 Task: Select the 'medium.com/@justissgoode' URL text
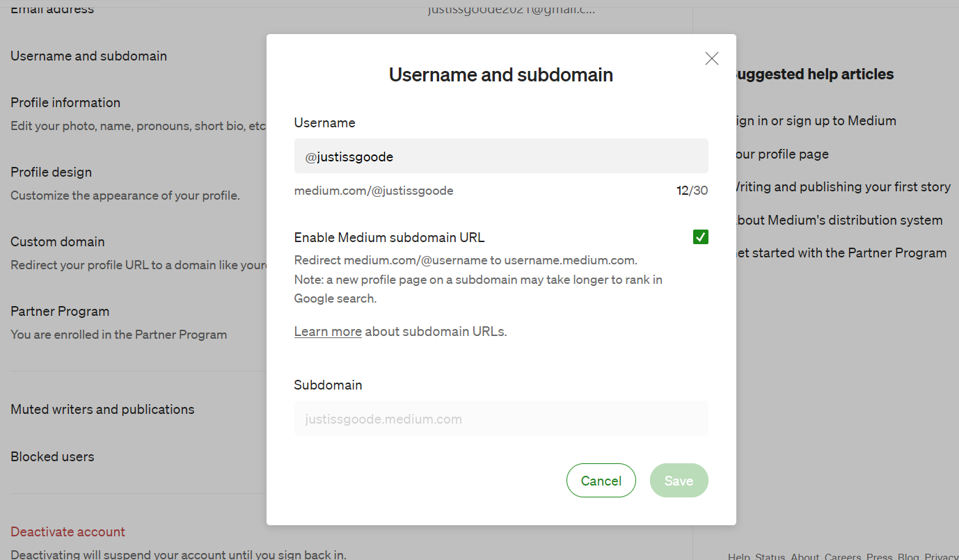coord(374,191)
